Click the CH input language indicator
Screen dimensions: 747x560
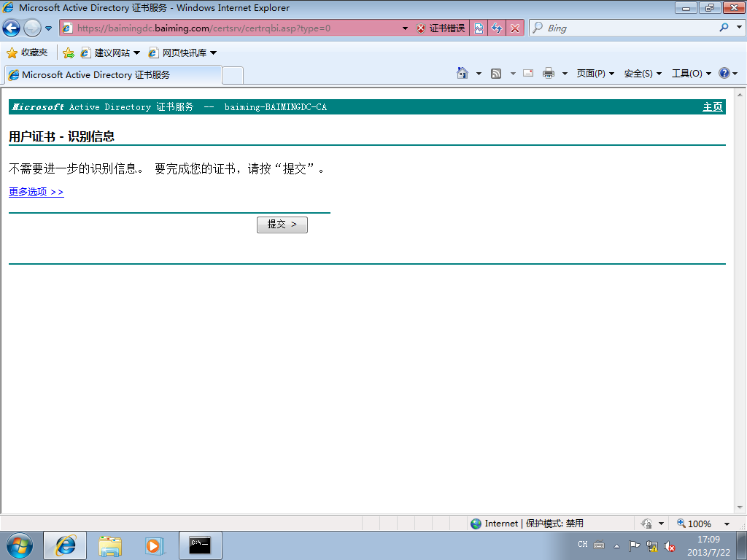pyautogui.click(x=583, y=544)
